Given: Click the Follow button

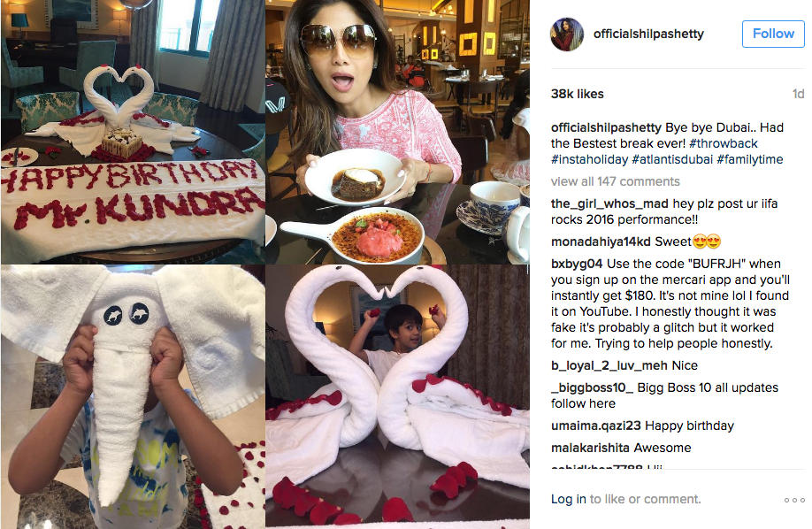Looking at the screenshot, I should coord(773,34).
